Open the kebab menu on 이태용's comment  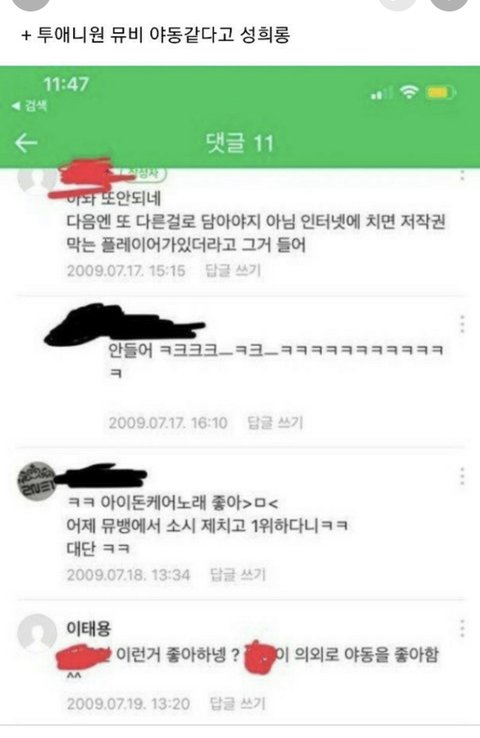click(463, 628)
